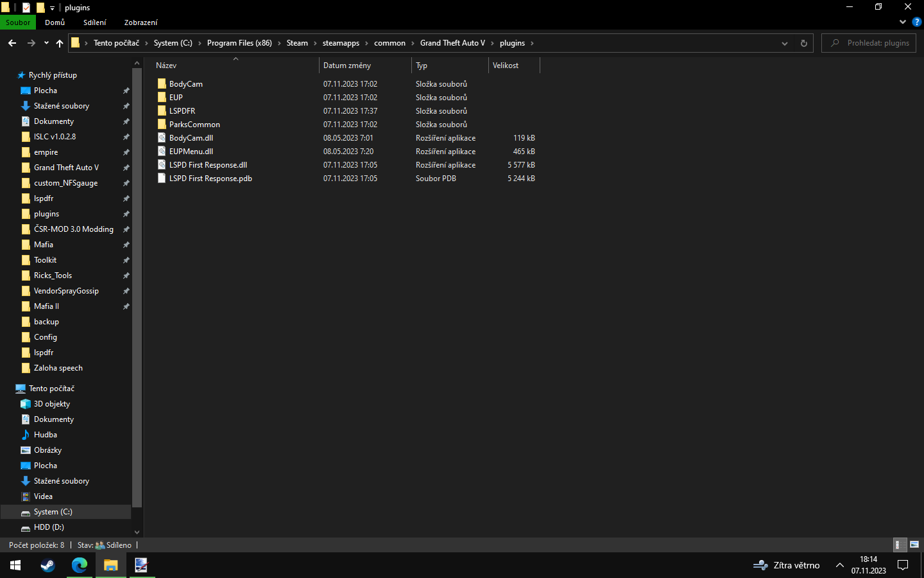
Task: Open Rychlý přístup in navigation pane
Action: tap(53, 75)
